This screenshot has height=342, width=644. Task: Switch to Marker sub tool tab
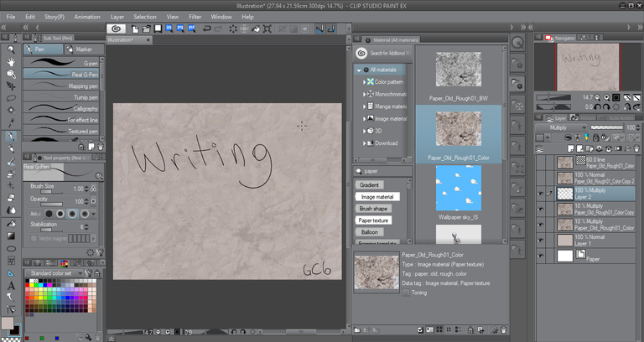(84, 49)
